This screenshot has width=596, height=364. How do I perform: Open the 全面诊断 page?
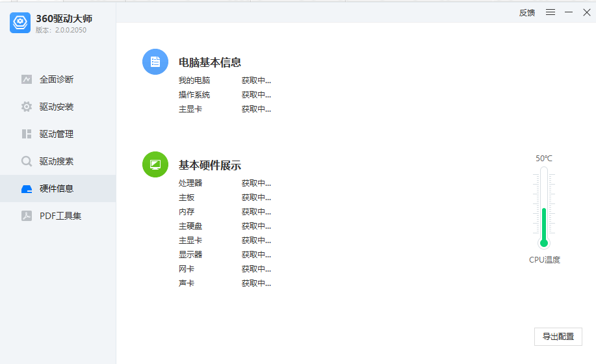58,79
